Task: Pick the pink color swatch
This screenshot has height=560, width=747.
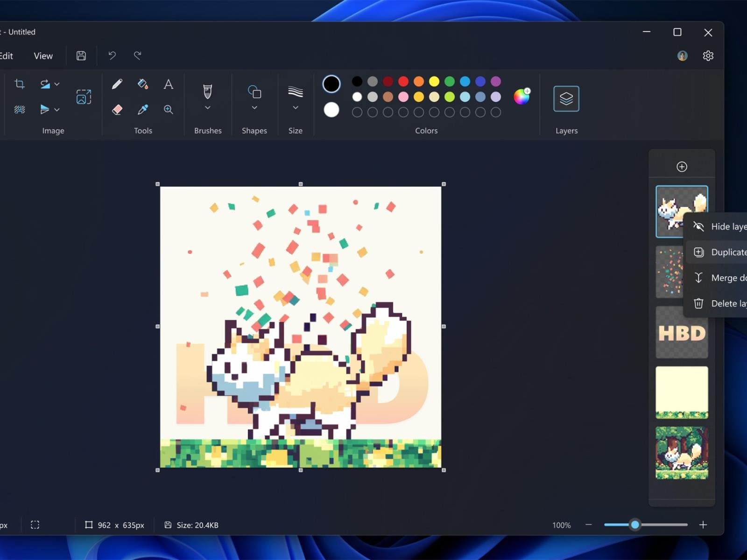Action: point(403,97)
